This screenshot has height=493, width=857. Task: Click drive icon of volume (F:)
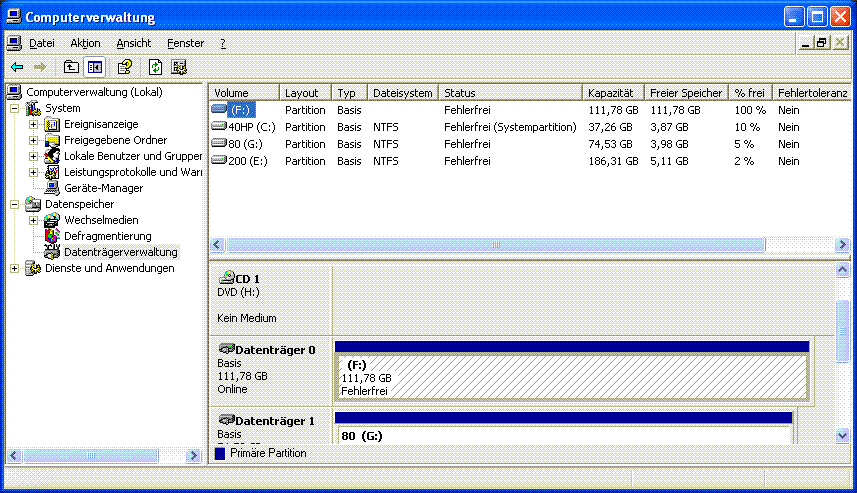click(x=219, y=109)
